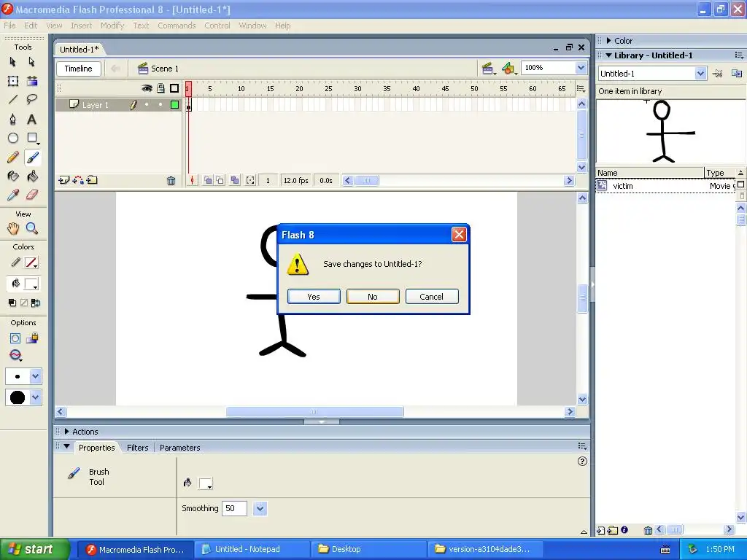
Task: Switch to Parameters tab
Action: point(179,448)
